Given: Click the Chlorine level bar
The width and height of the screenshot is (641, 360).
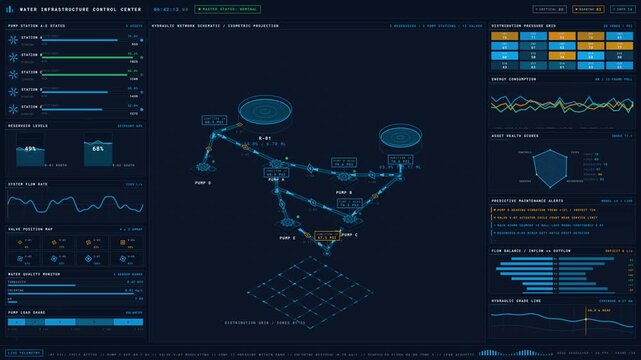Looking at the screenshot, I should coord(71,293).
